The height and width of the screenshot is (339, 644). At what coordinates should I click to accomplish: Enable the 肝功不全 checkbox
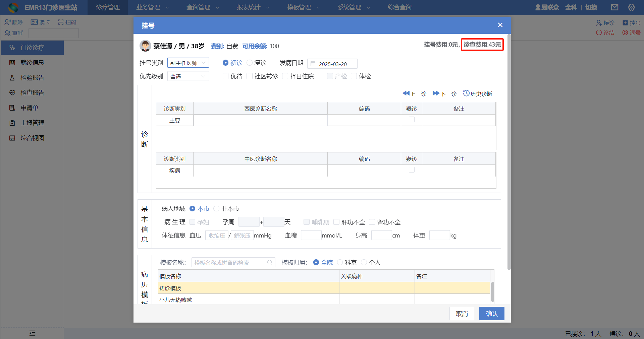(336, 222)
